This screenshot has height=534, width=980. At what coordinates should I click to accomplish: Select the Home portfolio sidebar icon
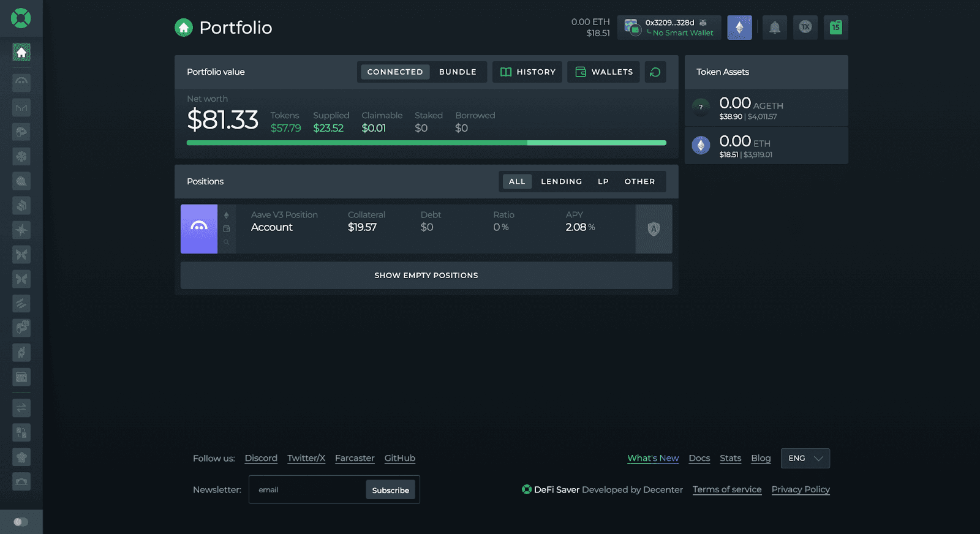[21, 53]
